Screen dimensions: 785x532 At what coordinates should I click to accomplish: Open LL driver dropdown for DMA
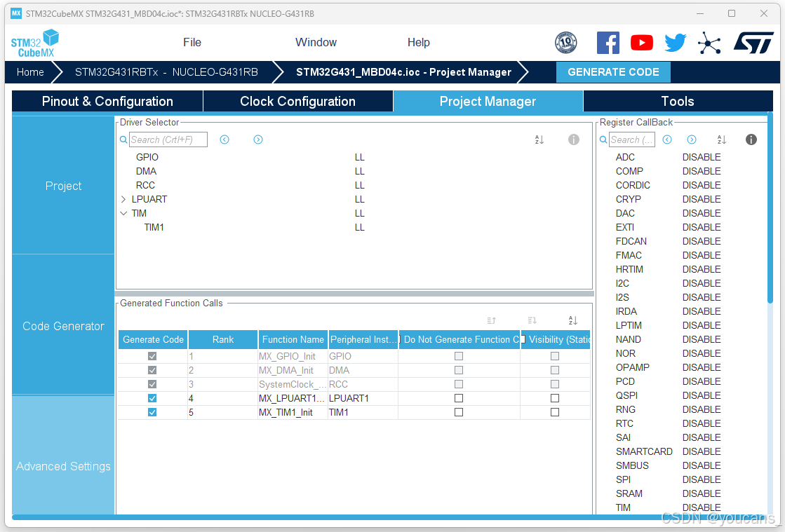pyautogui.click(x=359, y=172)
